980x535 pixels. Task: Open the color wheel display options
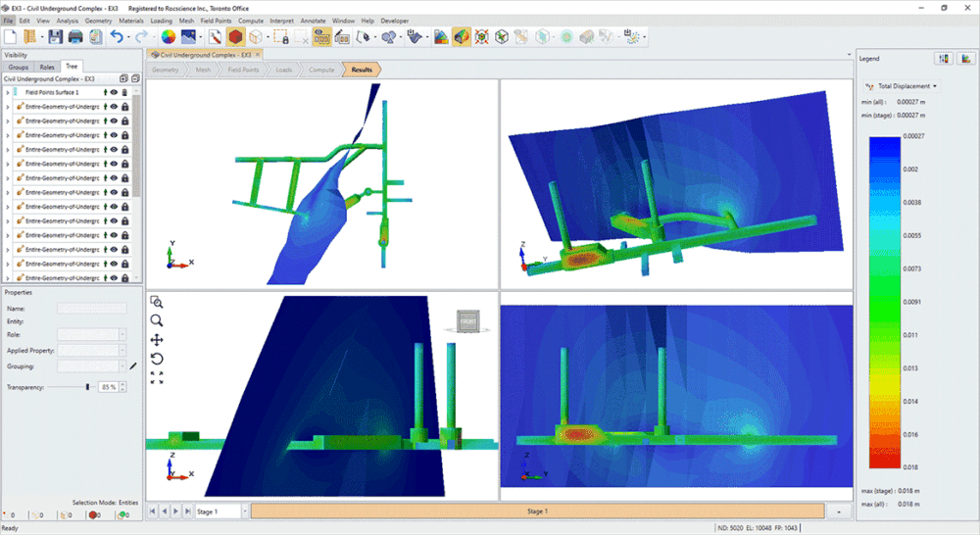click(x=168, y=37)
